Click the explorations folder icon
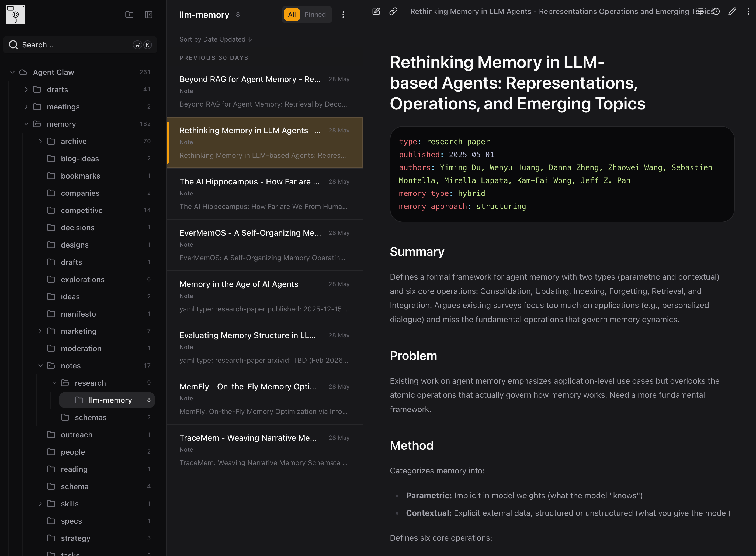756x556 pixels. point(51,279)
